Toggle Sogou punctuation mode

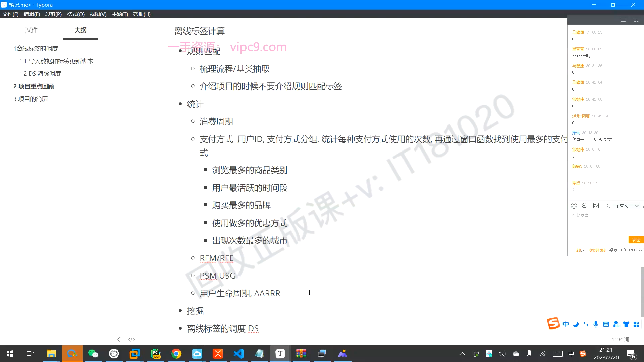[x=586, y=324]
